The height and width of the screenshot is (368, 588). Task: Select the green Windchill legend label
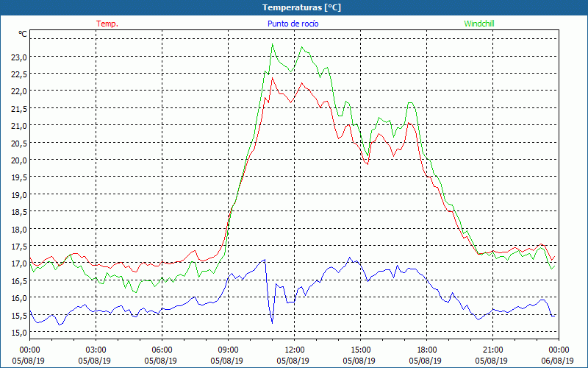click(x=479, y=24)
